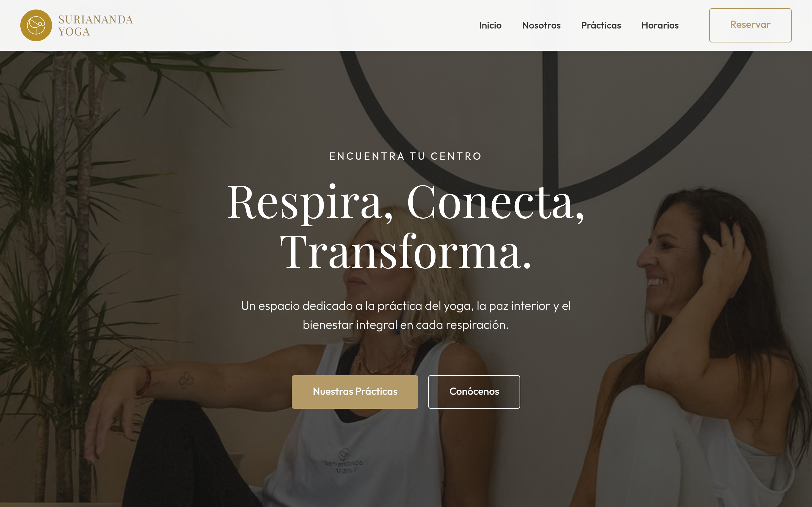The image size is (812, 507).
Task: Click the word 'YOGA' in the header logo
Action: (x=74, y=32)
